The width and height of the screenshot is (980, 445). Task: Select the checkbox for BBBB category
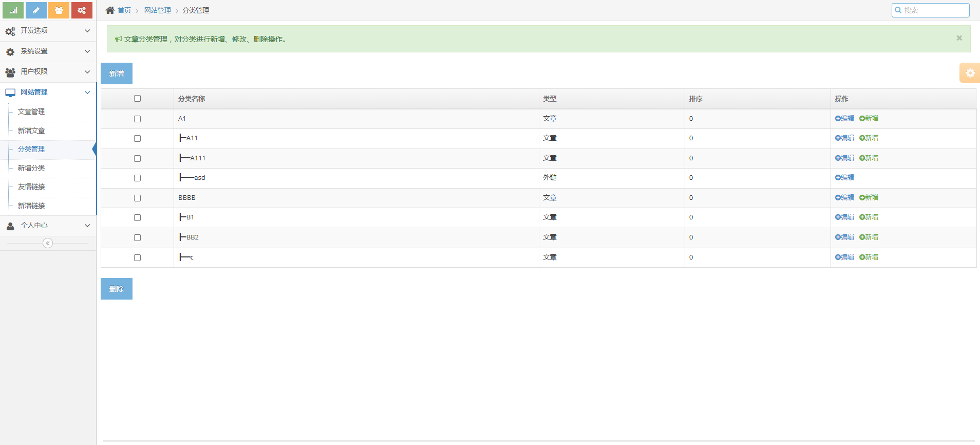click(x=137, y=198)
